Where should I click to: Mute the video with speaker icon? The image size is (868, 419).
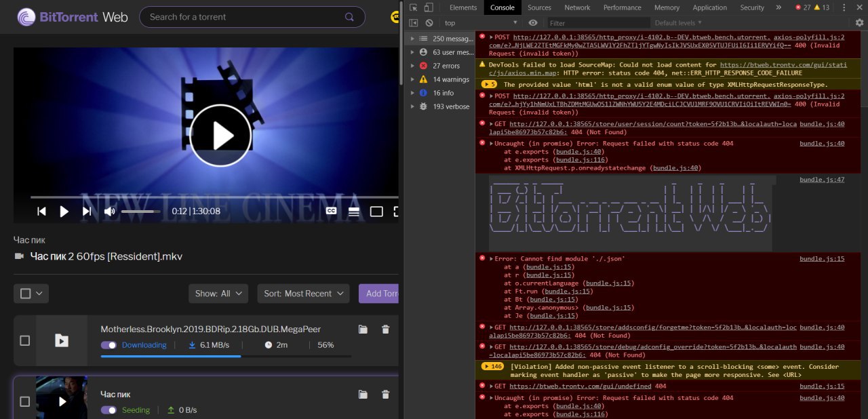(109, 212)
